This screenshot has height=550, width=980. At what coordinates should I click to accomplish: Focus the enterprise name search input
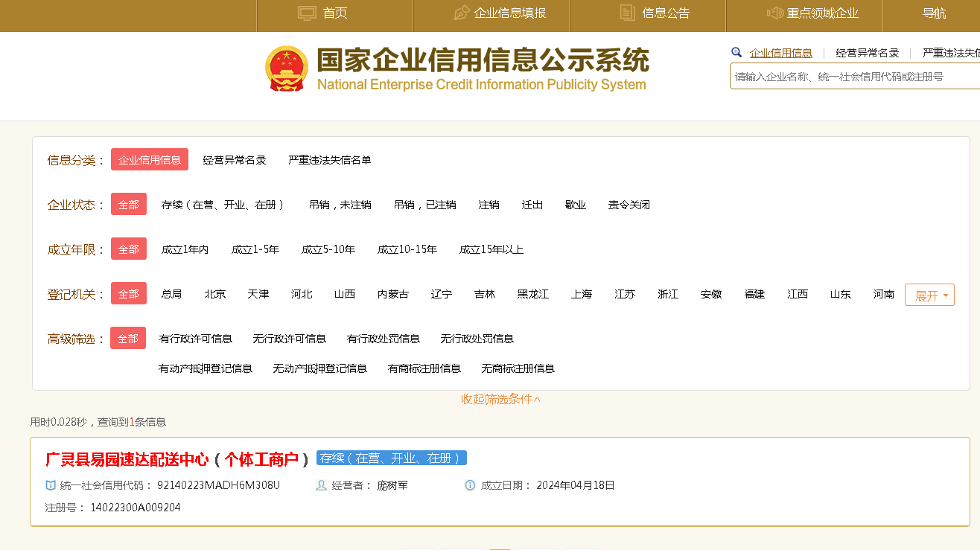pyautogui.click(x=855, y=76)
